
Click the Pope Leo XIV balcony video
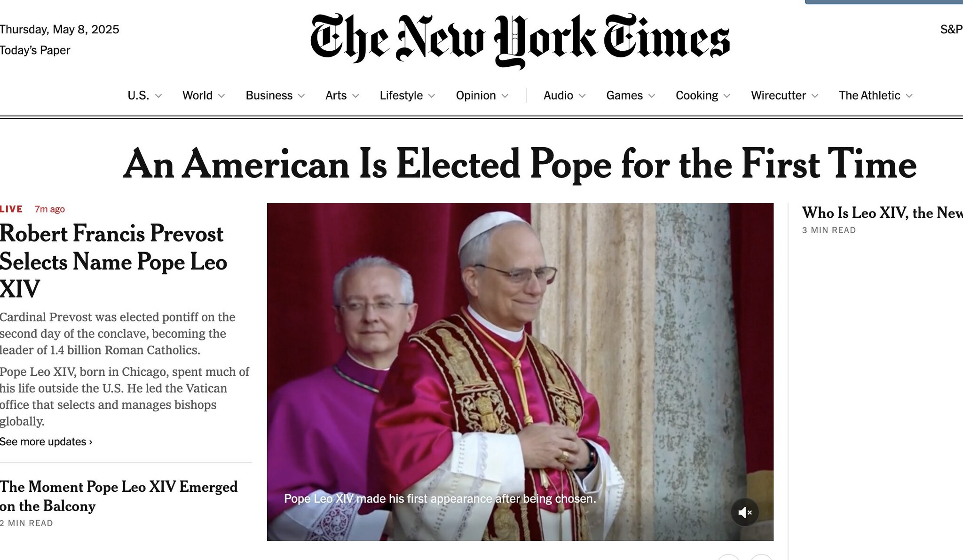coord(520,372)
